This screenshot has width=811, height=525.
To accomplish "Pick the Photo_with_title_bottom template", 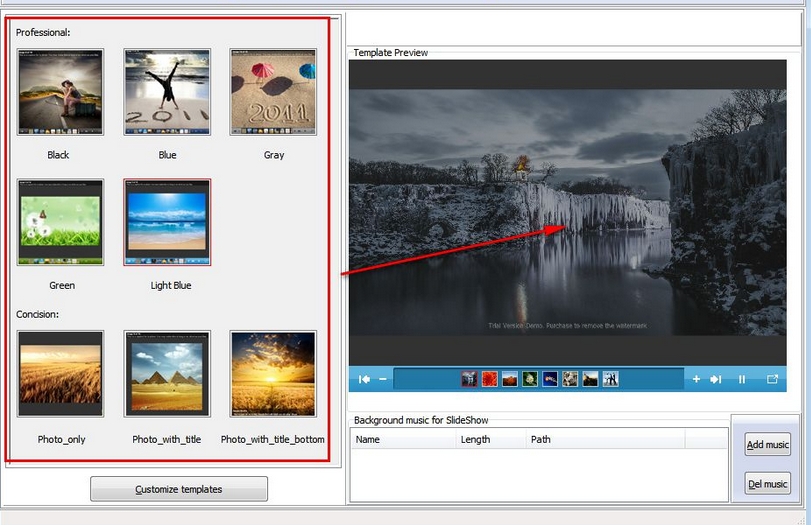I will pyautogui.click(x=273, y=374).
